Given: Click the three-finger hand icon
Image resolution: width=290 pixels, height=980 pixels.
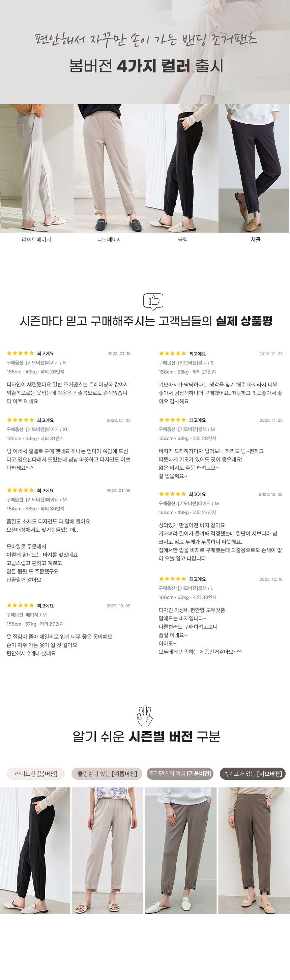Looking at the screenshot, I should click(145, 716).
